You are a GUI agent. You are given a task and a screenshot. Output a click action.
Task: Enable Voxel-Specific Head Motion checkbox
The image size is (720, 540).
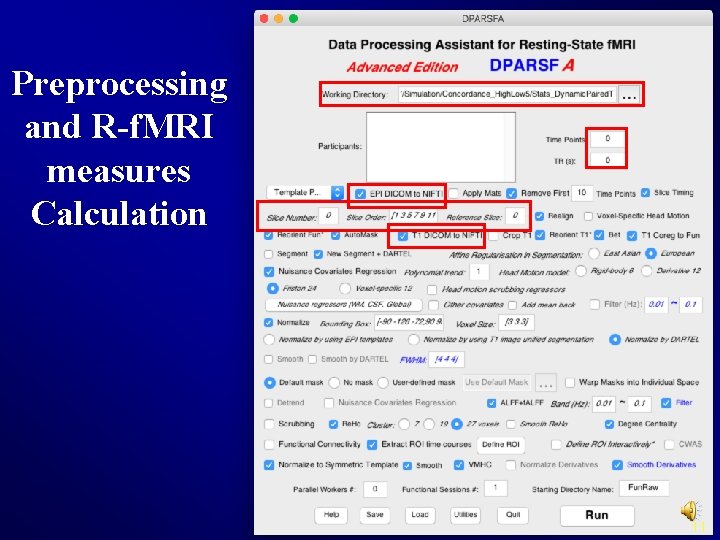588,216
